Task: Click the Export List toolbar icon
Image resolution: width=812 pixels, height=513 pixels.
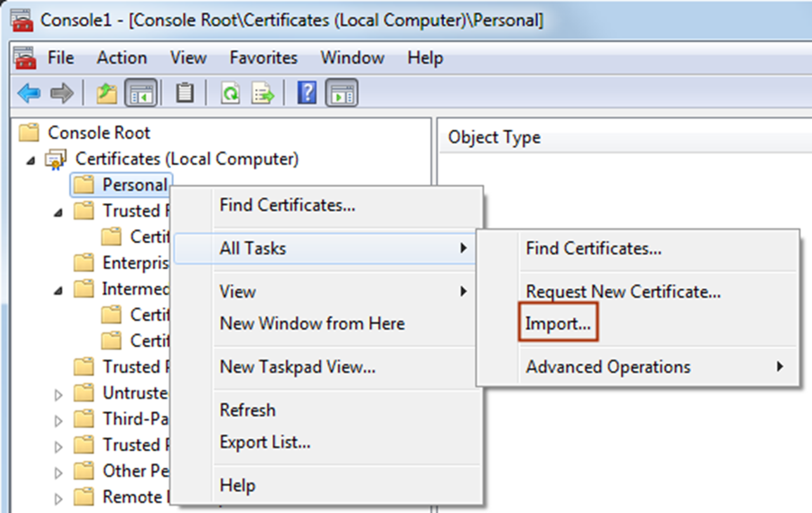Action: 263,94
